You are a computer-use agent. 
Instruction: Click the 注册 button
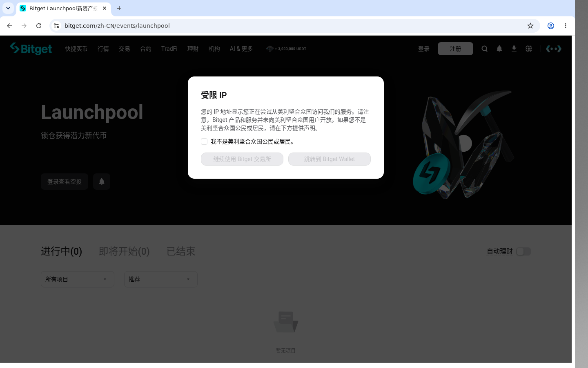[455, 49]
